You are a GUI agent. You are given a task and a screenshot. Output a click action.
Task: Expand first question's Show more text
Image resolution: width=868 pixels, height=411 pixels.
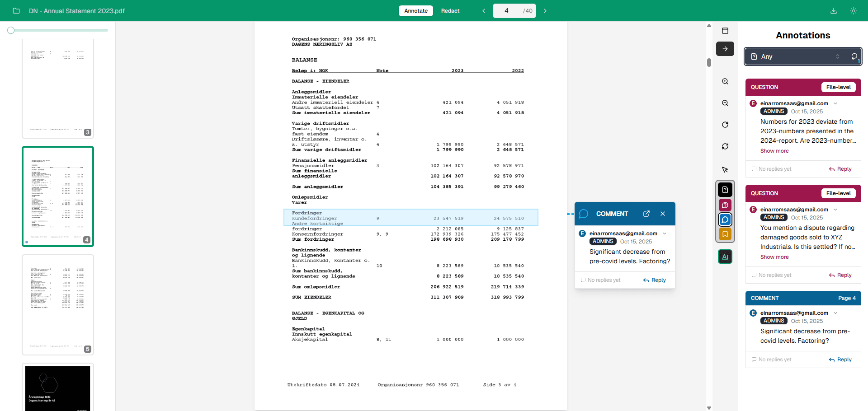pyautogui.click(x=774, y=151)
